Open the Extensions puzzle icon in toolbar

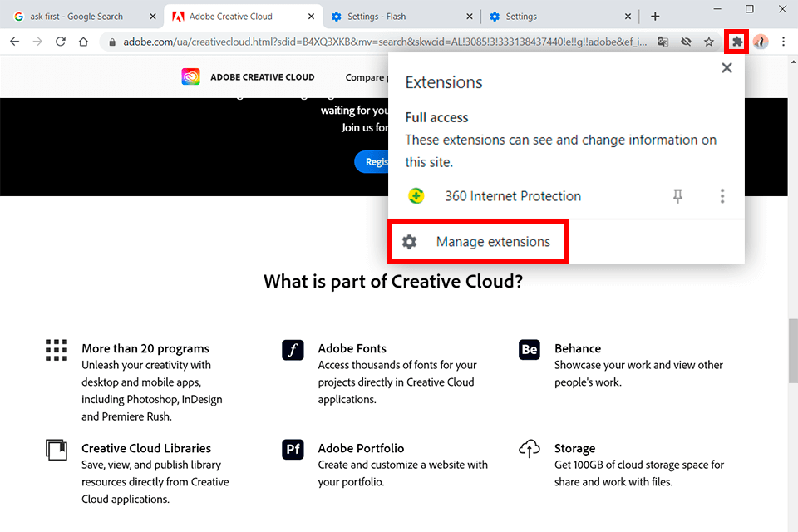(736, 42)
